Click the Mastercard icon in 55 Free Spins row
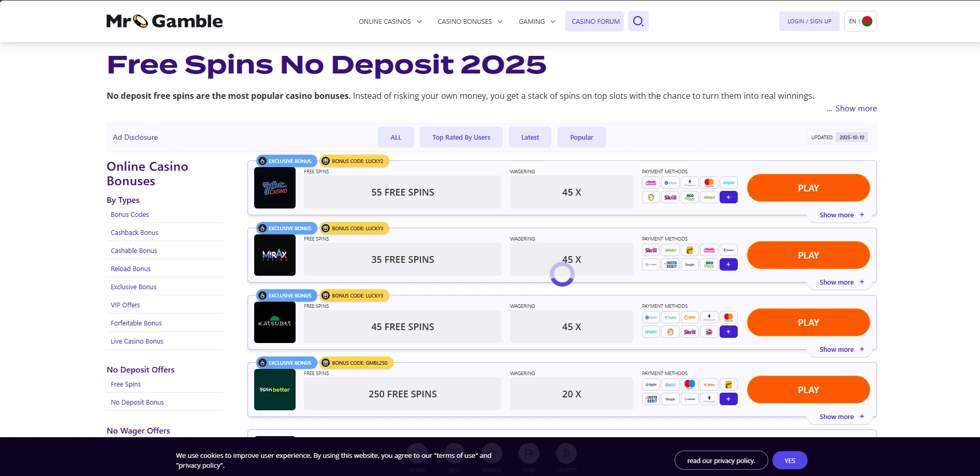The image size is (980, 476). point(709,183)
